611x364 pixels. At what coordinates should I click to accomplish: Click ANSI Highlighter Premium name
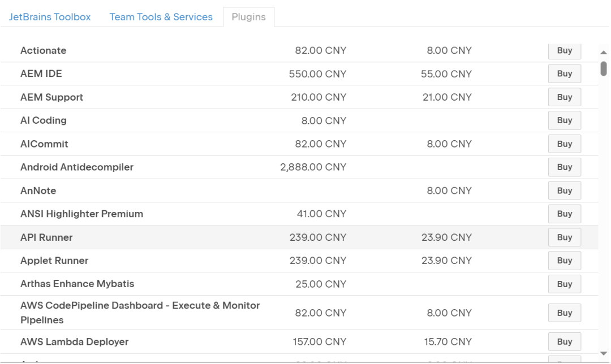click(x=81, y=214)
